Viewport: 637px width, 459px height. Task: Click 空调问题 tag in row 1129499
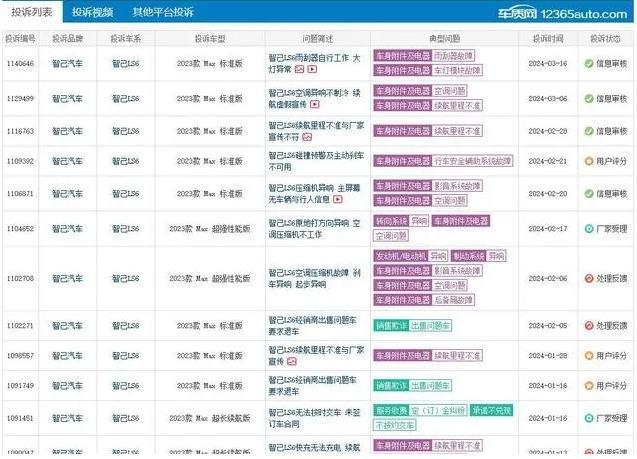coord(449,91)
